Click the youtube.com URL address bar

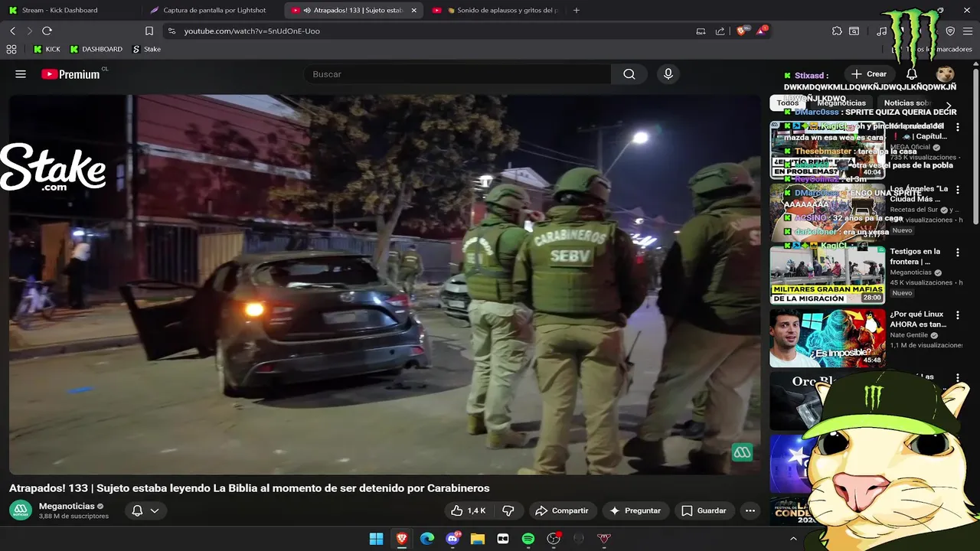pyautogui.click(x=429, y=31)
